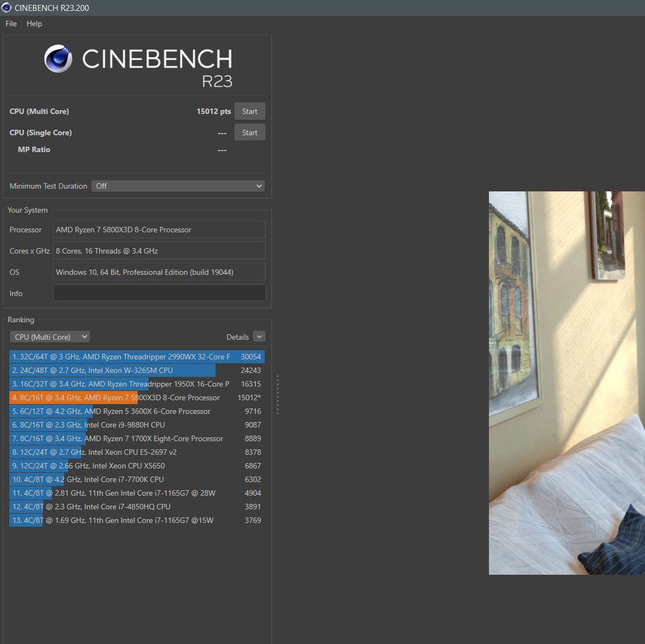Open the Minimum Test Duration dropdown
Viewport: 645px width, 644px height.
coord(178,186)
